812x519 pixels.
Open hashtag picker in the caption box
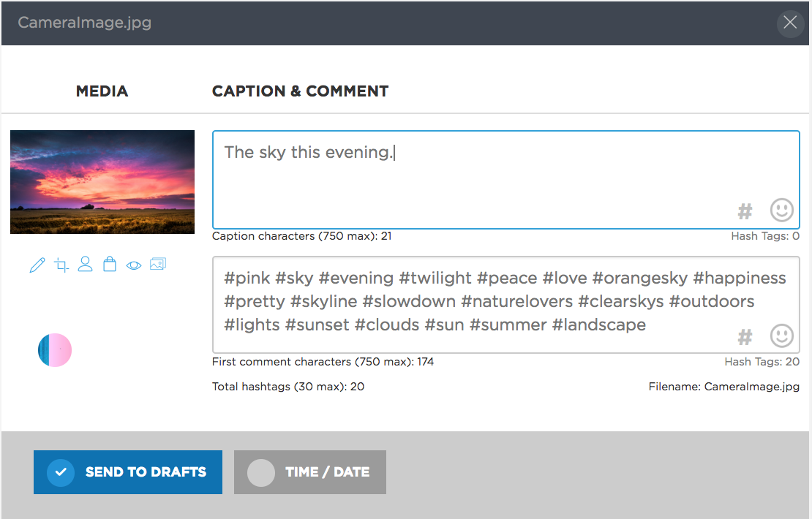pos(745,211)
